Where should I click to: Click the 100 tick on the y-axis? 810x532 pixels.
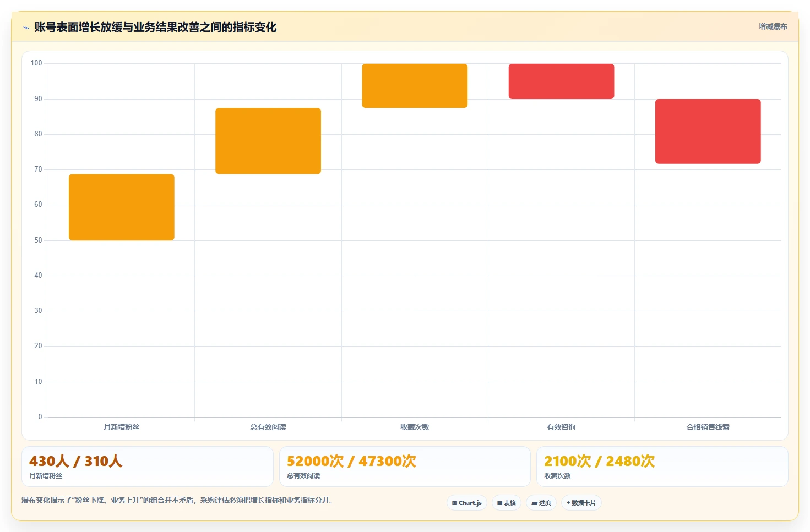(x=36, y=63)
